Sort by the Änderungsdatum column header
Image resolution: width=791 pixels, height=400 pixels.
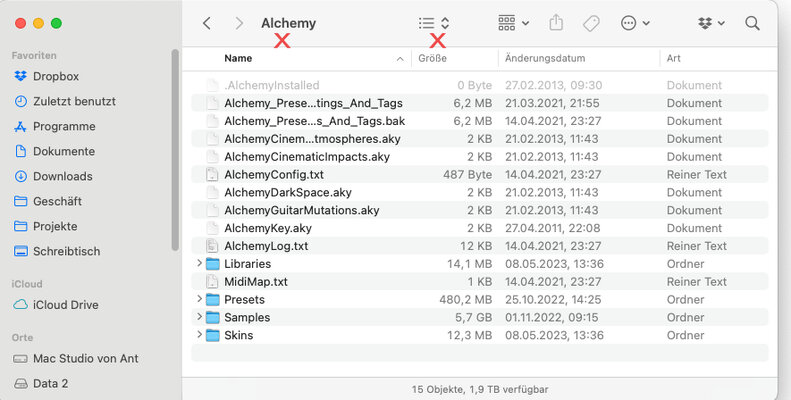(545, 59)
